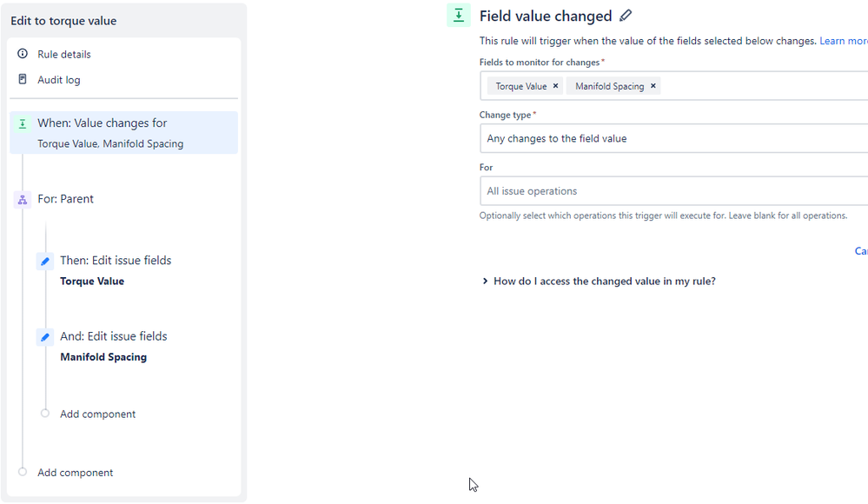This screenshot has height=504, width=868.
Task: Click the pencil icon on Then: Edit issue fields
Action: point(44,261)
